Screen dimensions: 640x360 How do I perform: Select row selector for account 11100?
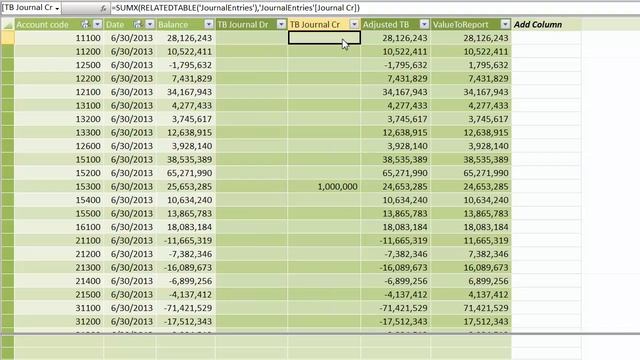8,38
